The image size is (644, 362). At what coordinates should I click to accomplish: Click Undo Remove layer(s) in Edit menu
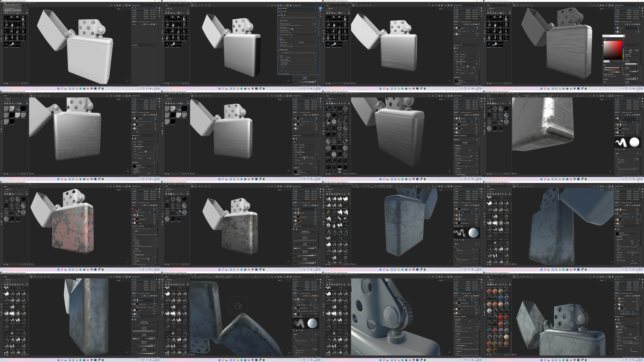point(9,5)
